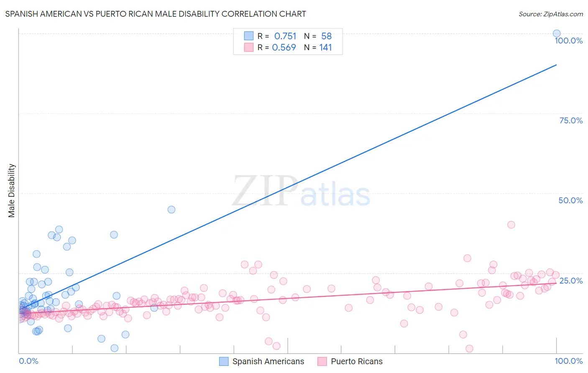Click the ZIPatlas watermark logo
Viewport: 588px width, 373px height.
pos(301,191)
